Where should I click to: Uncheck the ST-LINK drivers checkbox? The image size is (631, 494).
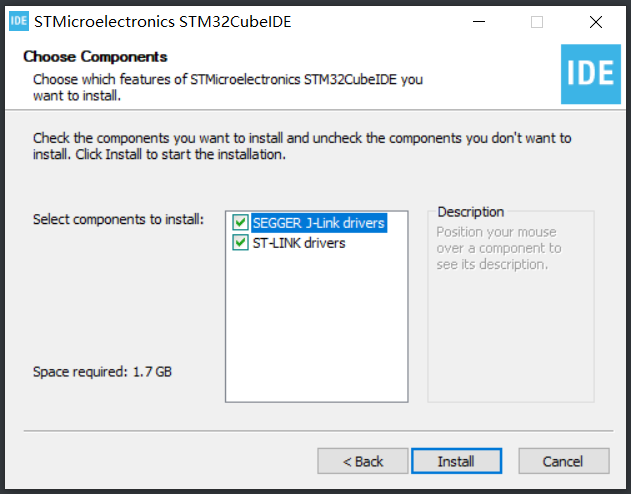[x=240, y=243]
